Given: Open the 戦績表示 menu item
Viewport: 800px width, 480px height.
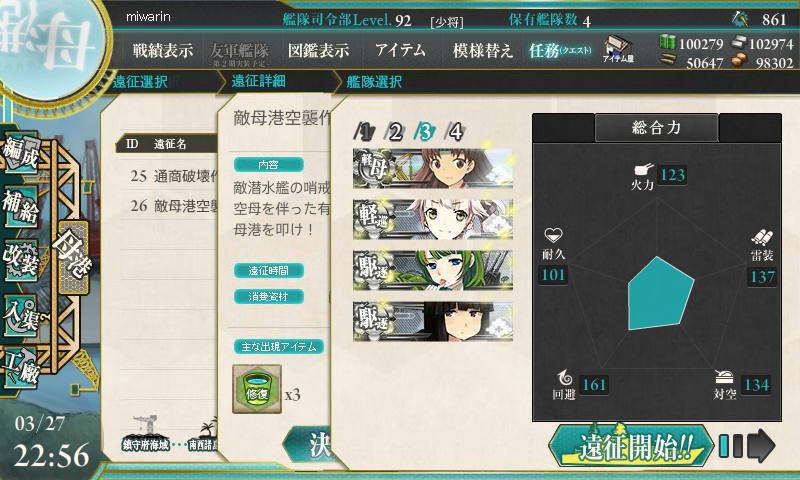Looking at the screenshot, I should (x=163, y=50).
